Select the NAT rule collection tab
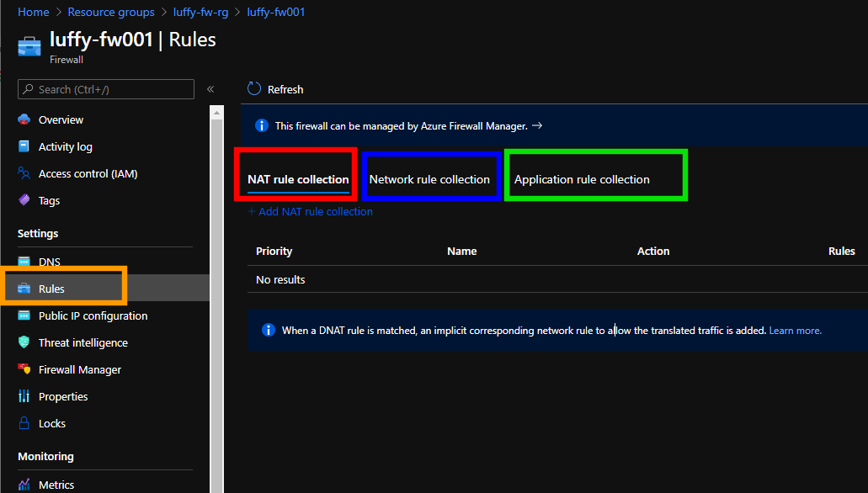Screen dimensions: 868x493 coord(298,179)
